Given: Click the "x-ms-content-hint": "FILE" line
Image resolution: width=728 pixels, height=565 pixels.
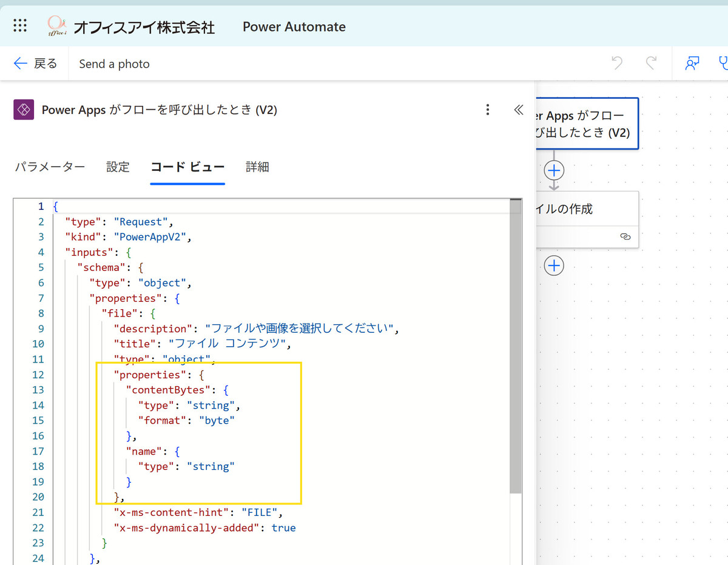Looking at the screenshot, I should (198, 512).
